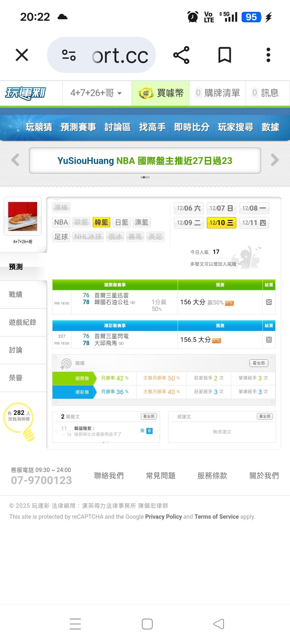Click 看全部 in the 戰績 section
Screen dimensions: 290x644
[259, 363]
